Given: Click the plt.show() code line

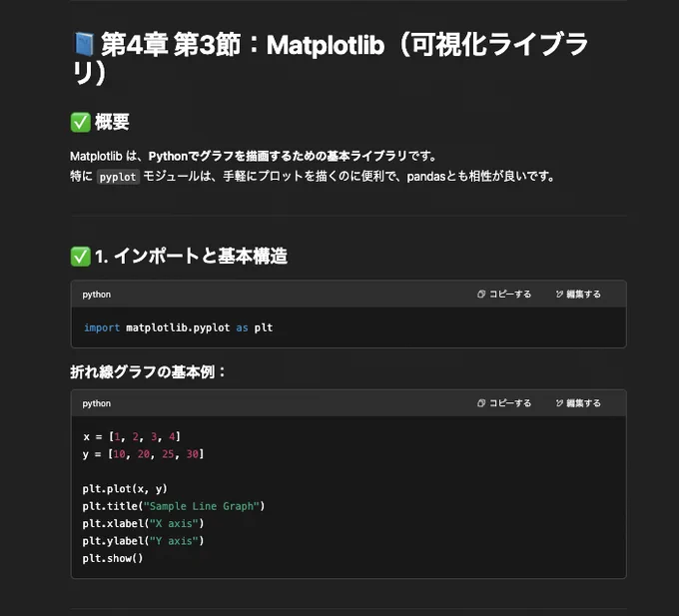Looking at the screenshot, I should pyautogui.click(x=113, y=558).
